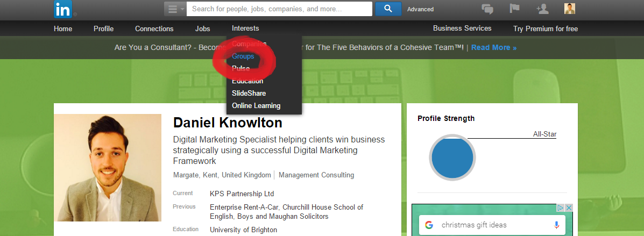The width and height of the screenshot is (644, 236).
Task: Open the Interests menu
Action: (245, 28)
